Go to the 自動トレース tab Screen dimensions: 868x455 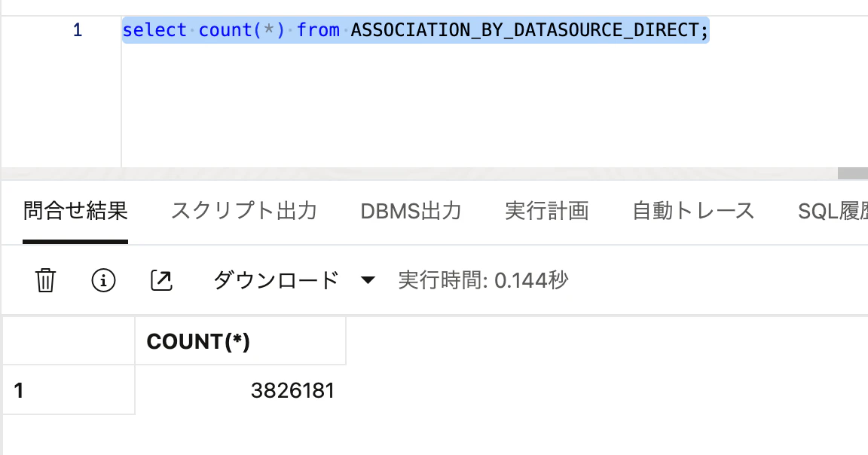(x=693, y=211)
